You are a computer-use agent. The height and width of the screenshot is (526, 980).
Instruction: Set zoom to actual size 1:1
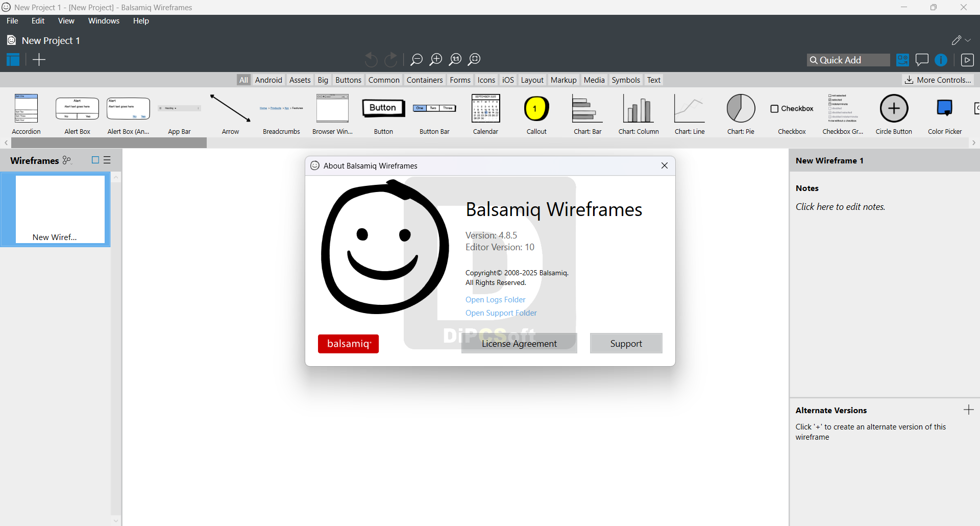tap(455, 60)
